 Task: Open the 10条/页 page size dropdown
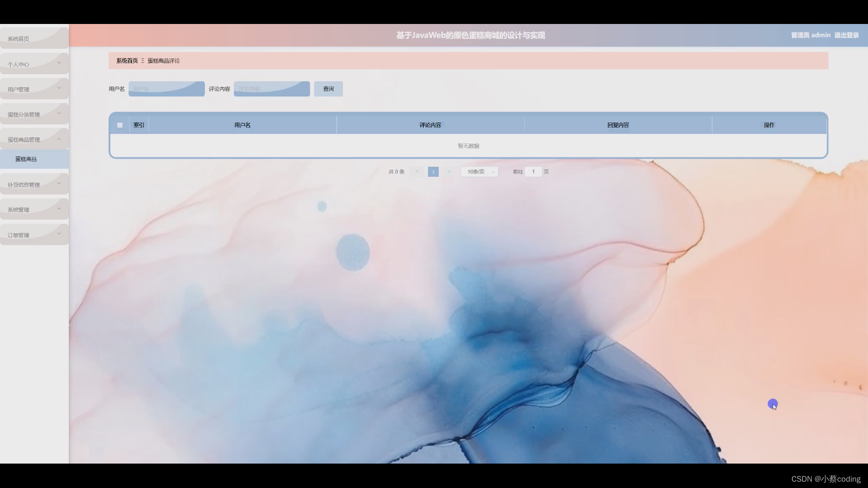(479, 171)
